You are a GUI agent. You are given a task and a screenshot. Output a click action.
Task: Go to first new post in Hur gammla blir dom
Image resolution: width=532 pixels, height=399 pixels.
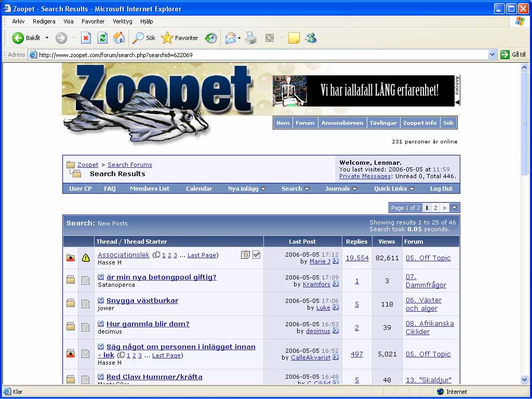(101, 324)
